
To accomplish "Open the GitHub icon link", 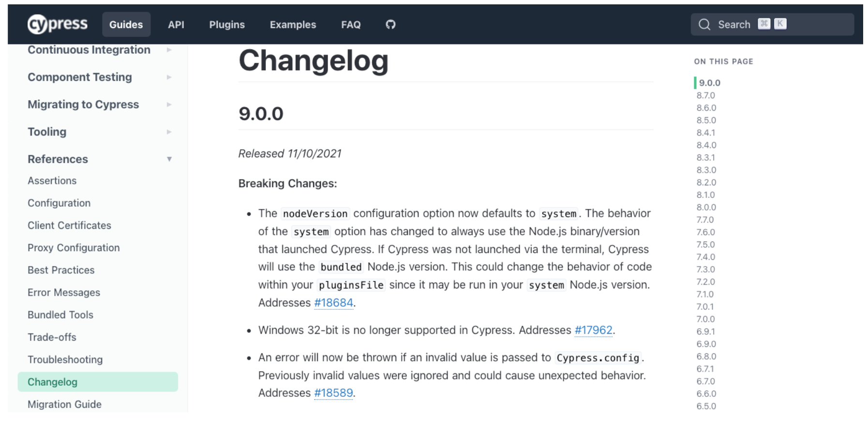I will point(390,24).
